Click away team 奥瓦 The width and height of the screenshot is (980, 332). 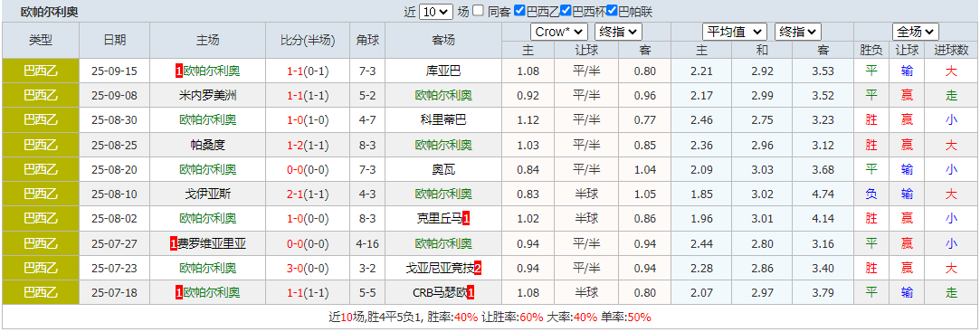tap(443, 169)
